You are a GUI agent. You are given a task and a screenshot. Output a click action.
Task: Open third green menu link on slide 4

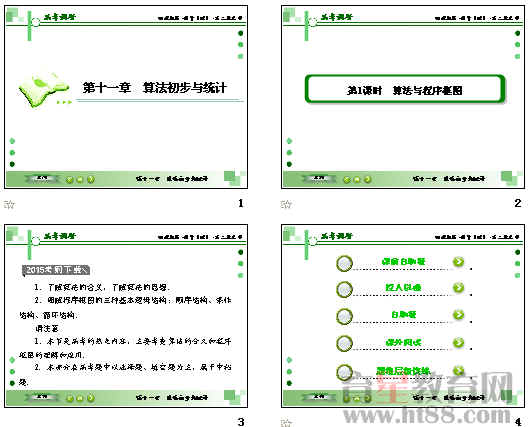tap(403, 315)
